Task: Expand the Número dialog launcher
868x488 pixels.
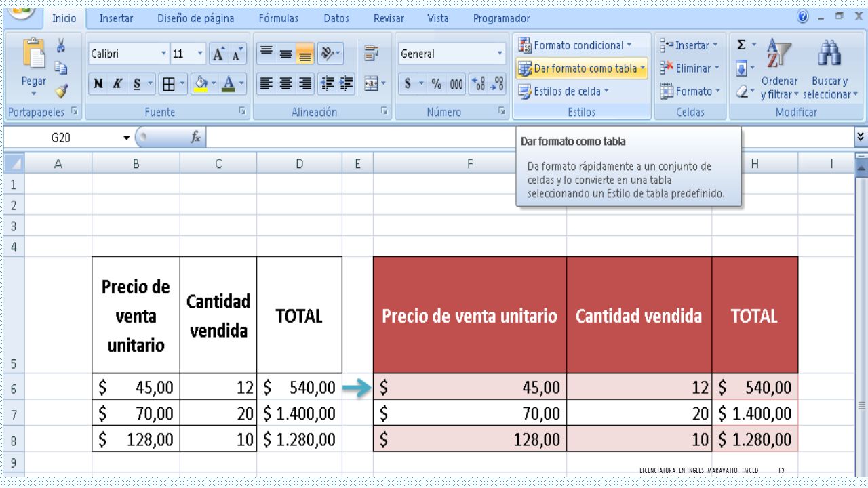Action: pyautogui.click(x=502, y=113)
